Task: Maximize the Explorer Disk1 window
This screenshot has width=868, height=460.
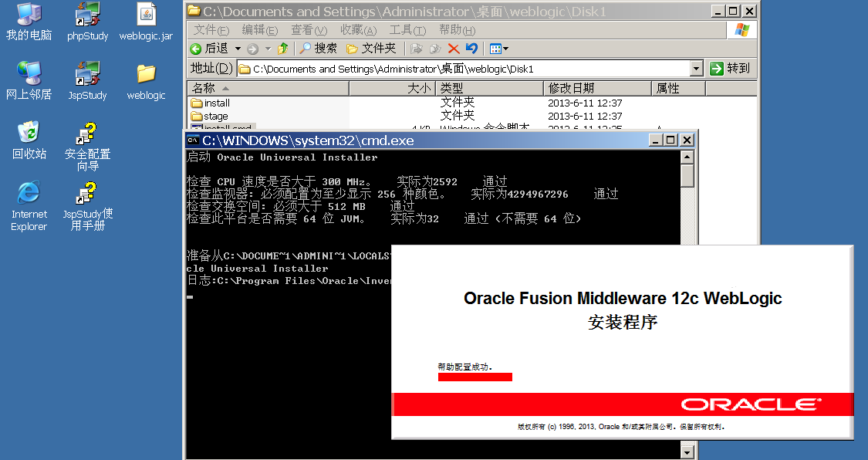Action: 734,11
